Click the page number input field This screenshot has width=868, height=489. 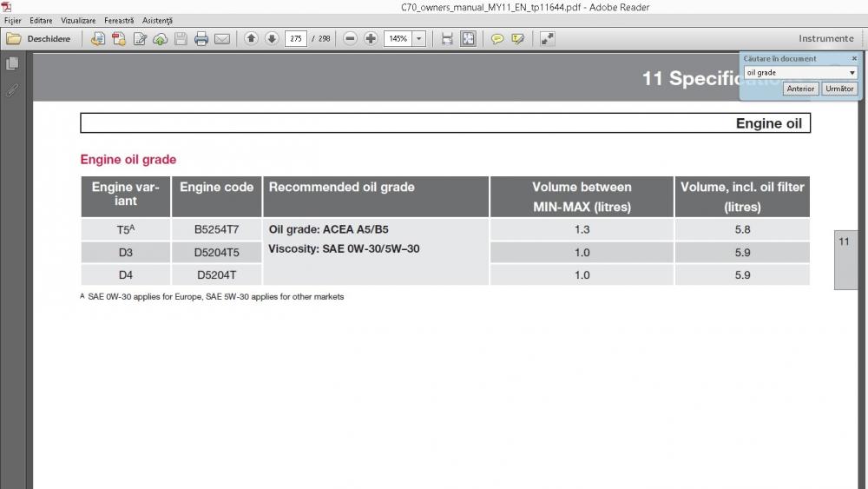(x=296, y=38)
